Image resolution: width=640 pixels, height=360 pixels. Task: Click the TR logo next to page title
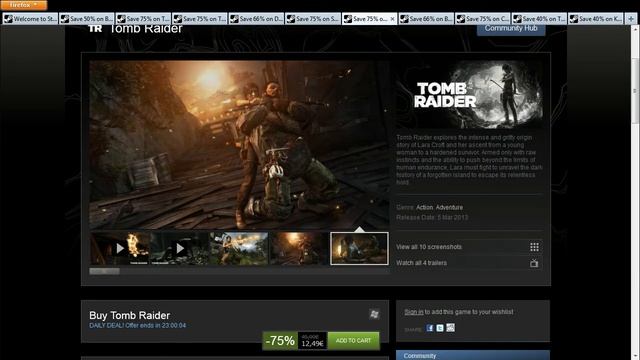tap(95, 28)
